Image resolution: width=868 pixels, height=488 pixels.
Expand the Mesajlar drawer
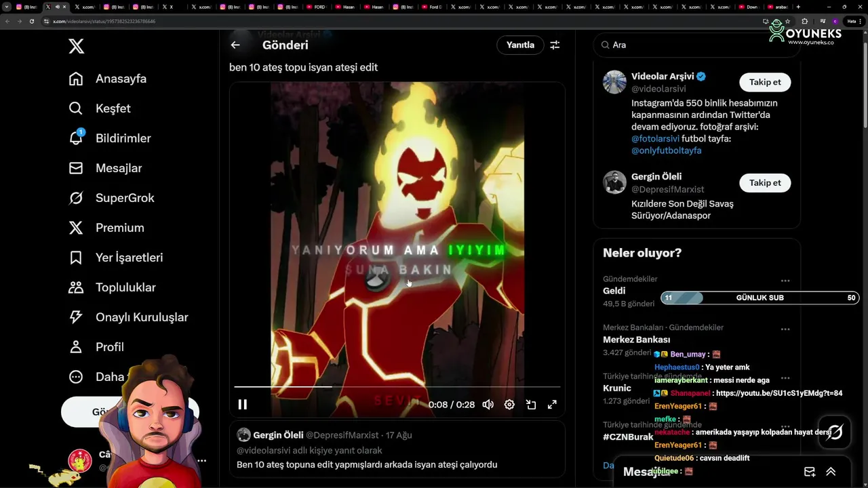[x=831, y=472]
